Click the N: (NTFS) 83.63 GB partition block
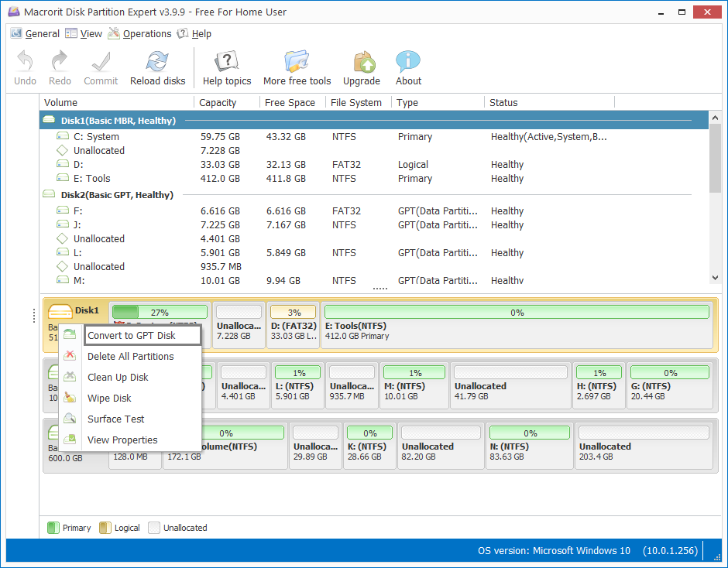728x568 pixels. point(529,446)
